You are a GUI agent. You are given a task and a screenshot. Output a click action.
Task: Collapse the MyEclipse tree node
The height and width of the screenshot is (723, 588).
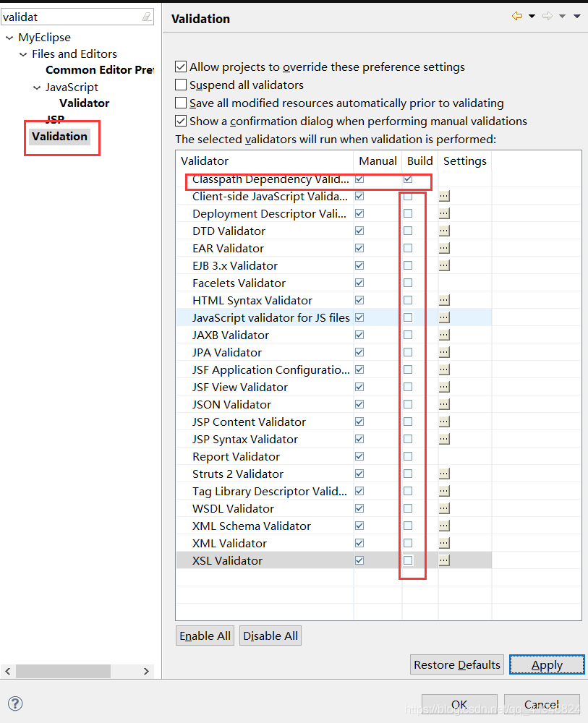9,38
